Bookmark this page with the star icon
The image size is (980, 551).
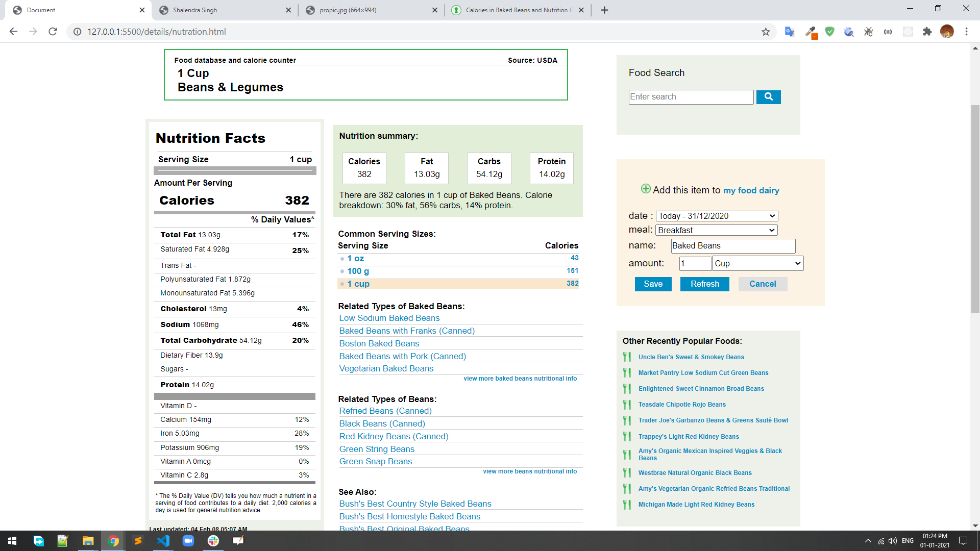coord(766,32)
